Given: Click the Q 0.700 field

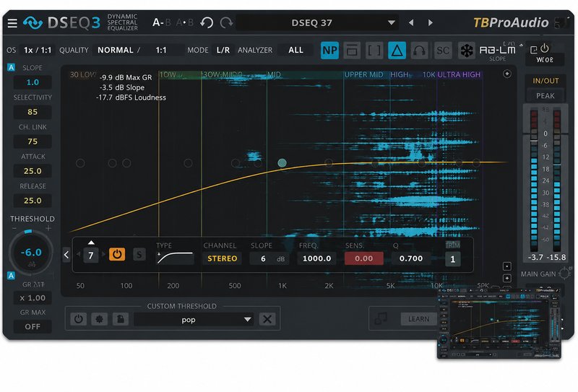Looking at the screenshot, I should [411, 258].
